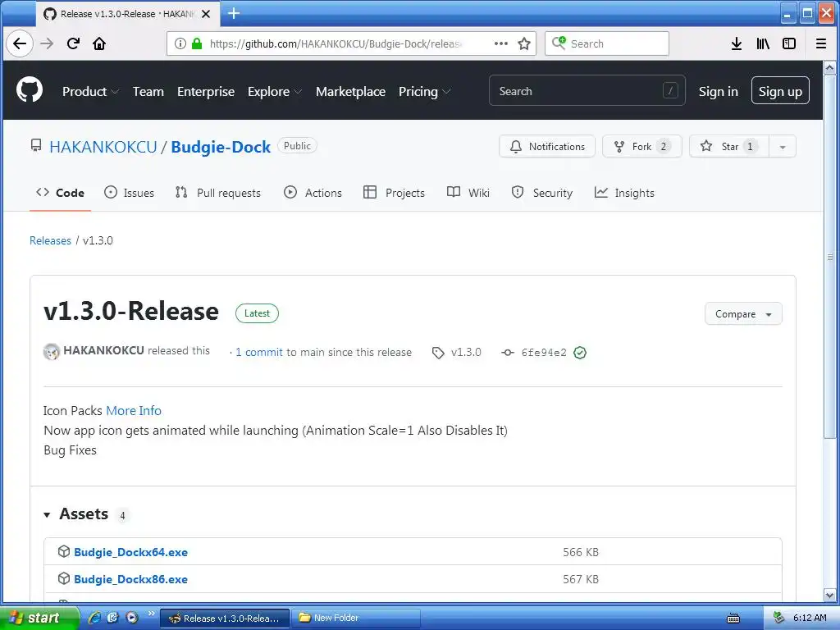Open the Projects tab
The image size is (840, 630).
tap(394, 193)
